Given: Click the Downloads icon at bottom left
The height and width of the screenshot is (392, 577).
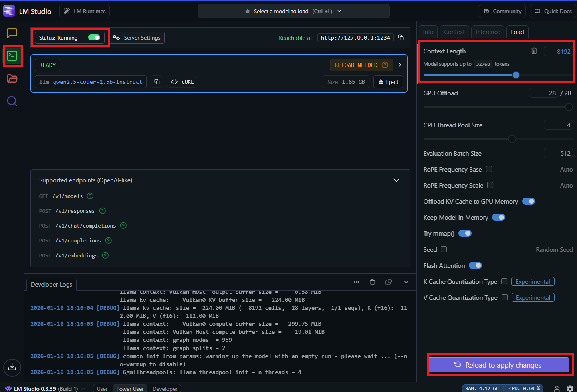Looking at the screenshot, I should click(12, 368).
